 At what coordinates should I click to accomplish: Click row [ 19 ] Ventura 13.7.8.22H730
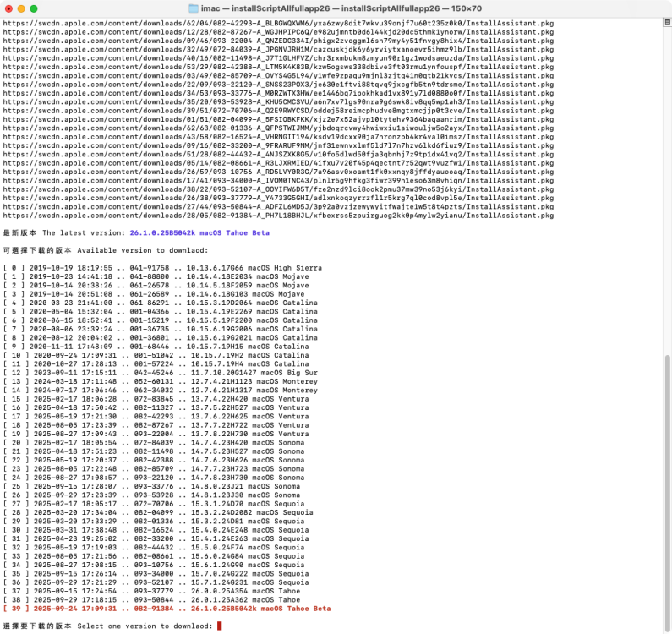(x=156, y=434)
